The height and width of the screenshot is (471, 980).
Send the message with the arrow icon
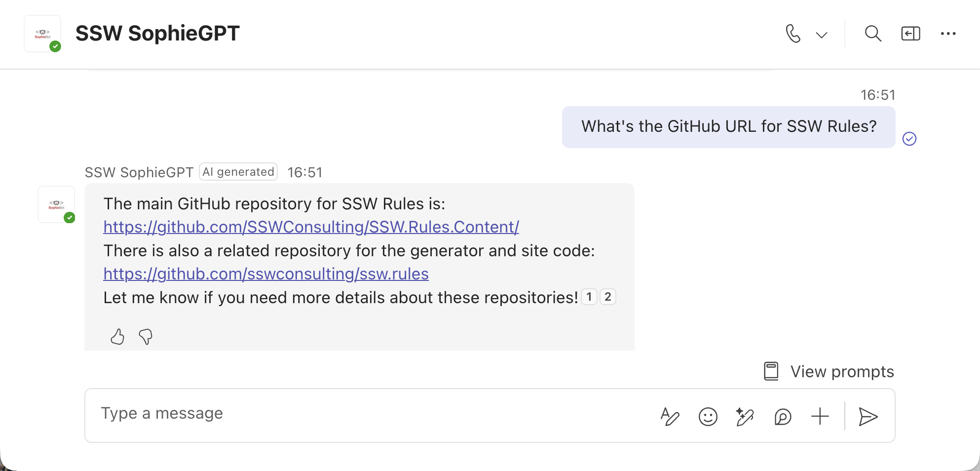tap(868, 417)
